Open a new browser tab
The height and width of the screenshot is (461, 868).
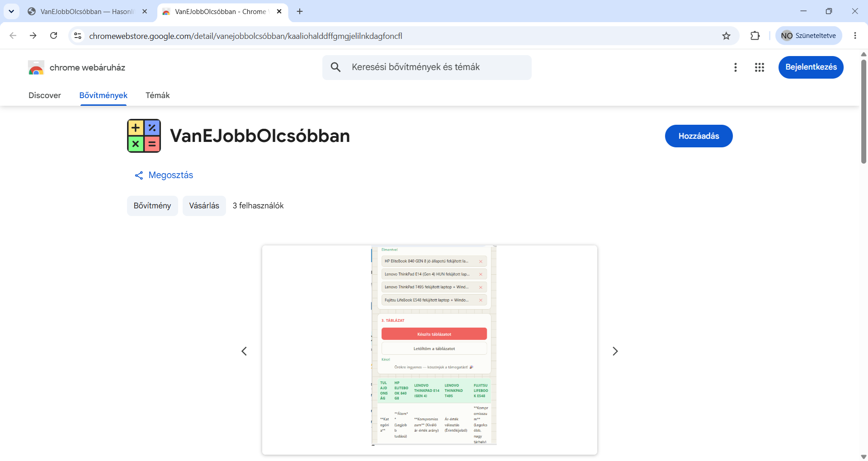coord(300,11)
